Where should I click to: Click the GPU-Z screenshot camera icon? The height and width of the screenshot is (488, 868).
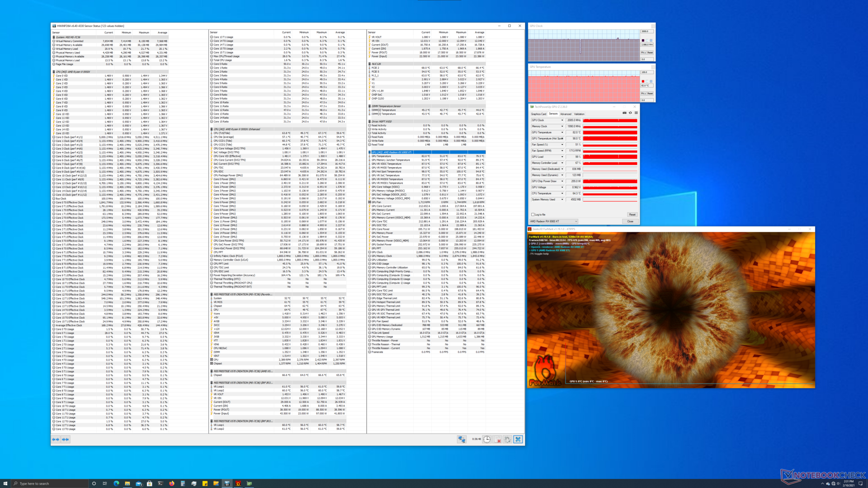coord(624,113)
